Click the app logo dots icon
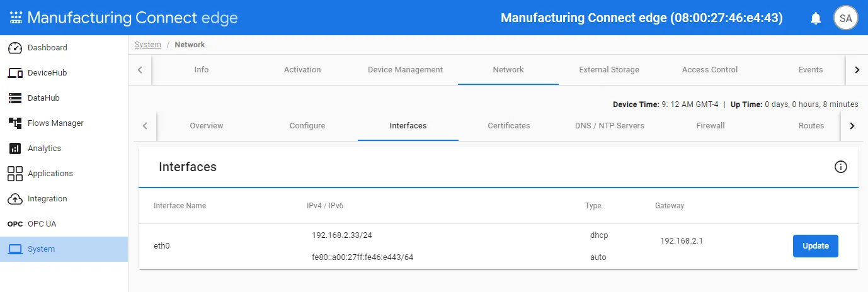 [16, 18]
